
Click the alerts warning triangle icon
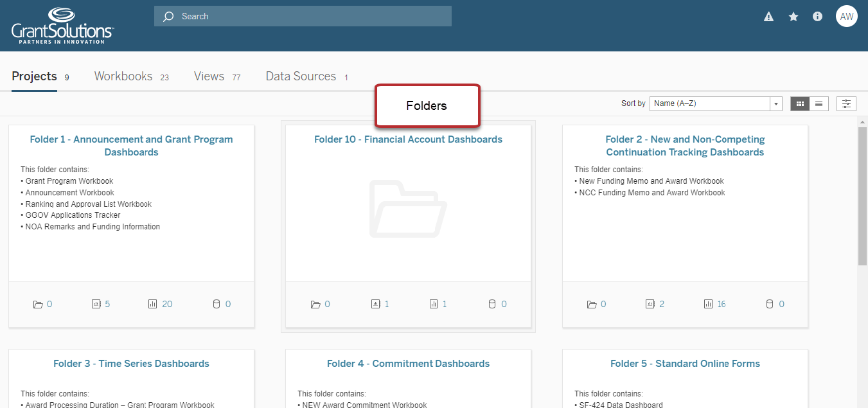point(768,17)
